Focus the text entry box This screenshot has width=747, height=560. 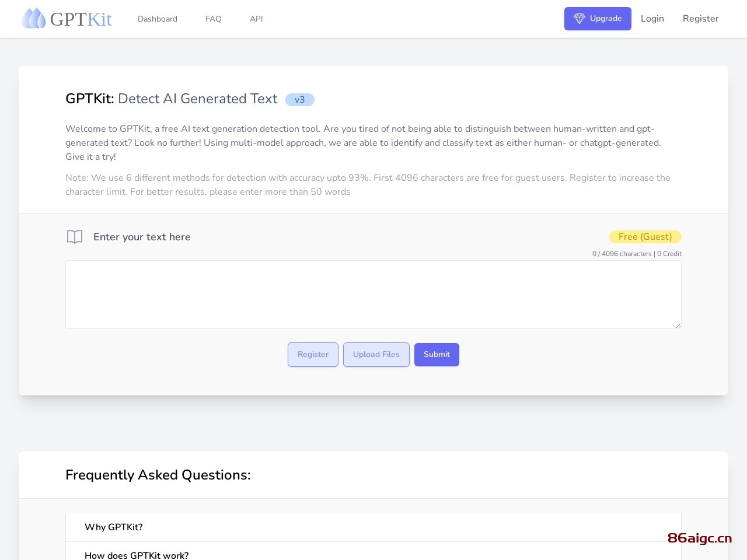tap(373, 295)
